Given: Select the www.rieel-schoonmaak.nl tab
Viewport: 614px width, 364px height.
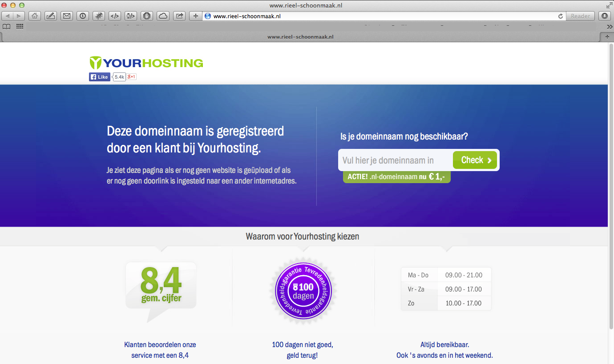Looking at the screenshot, I should 300,37.
